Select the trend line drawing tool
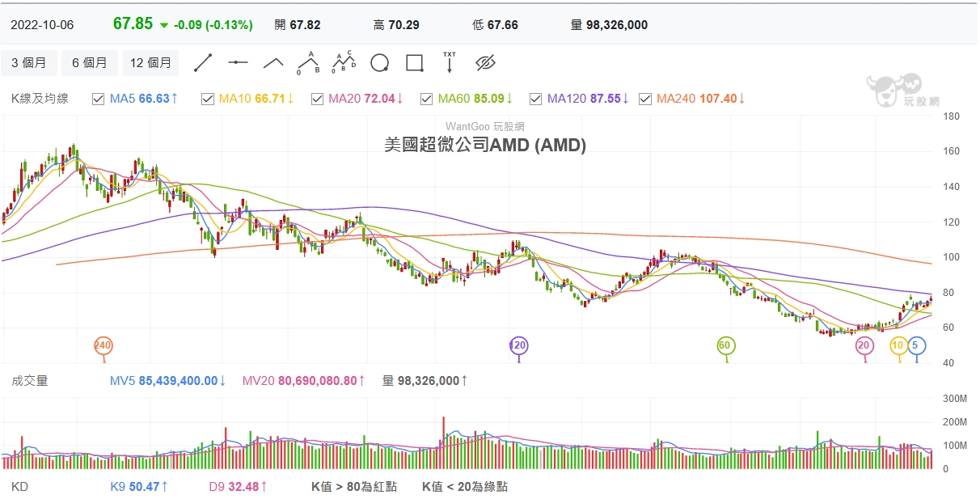Viewport: 980px width, 499px height. coord(203,62)
